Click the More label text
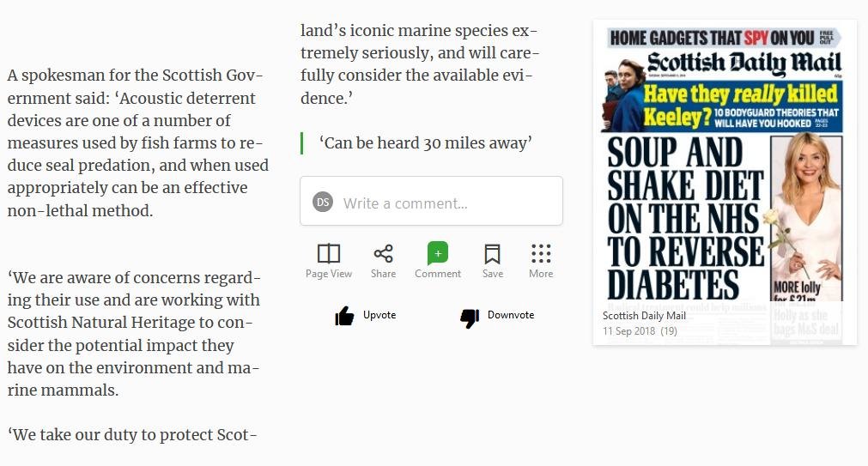Image resolution: width=868 pixels, height=466 pixels. click(541, 274)
